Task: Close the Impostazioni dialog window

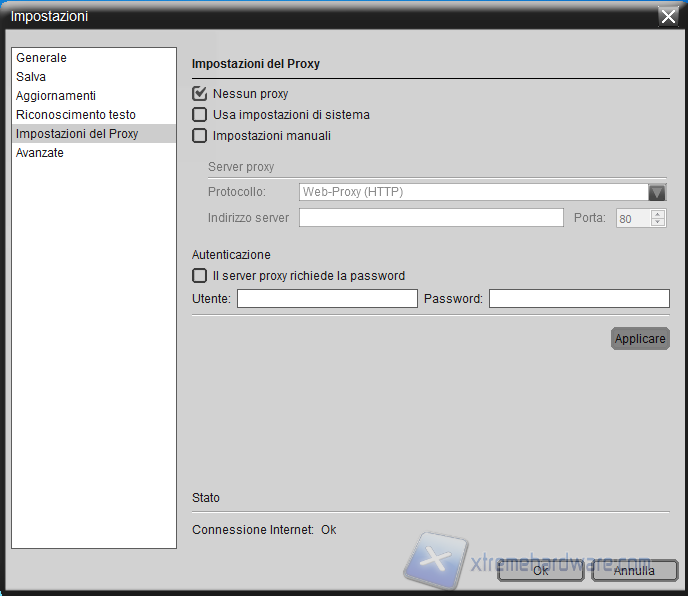Action: click(668, 15)
